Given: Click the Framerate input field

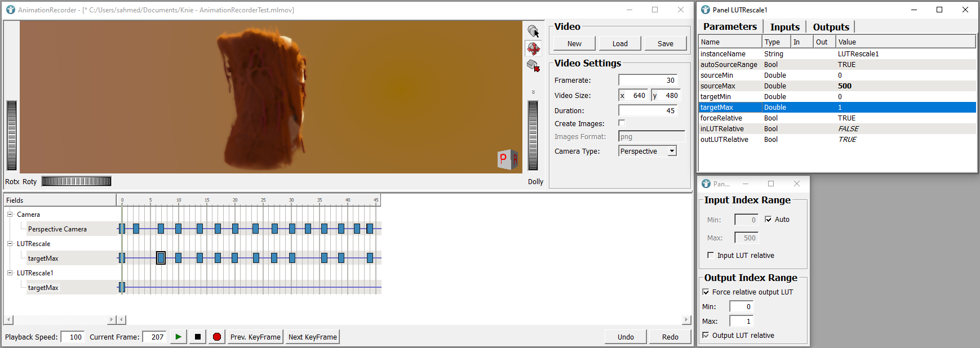Looking at the screenshot, I should point(648,81).
